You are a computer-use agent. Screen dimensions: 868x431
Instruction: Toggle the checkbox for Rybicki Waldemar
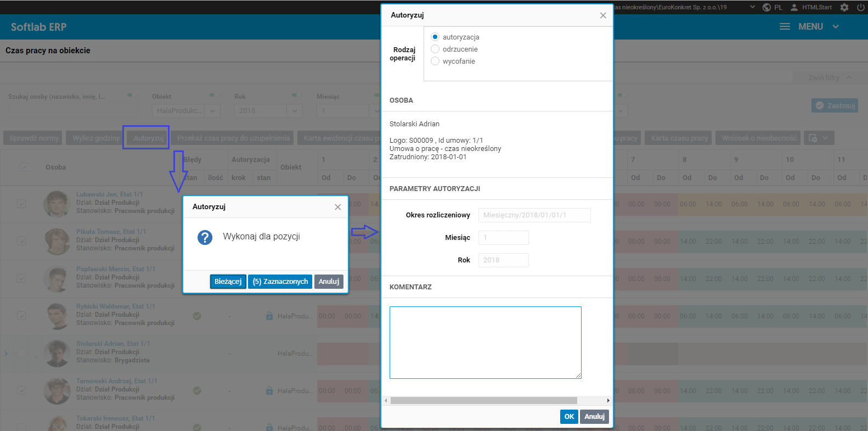(x=21, y=316)
